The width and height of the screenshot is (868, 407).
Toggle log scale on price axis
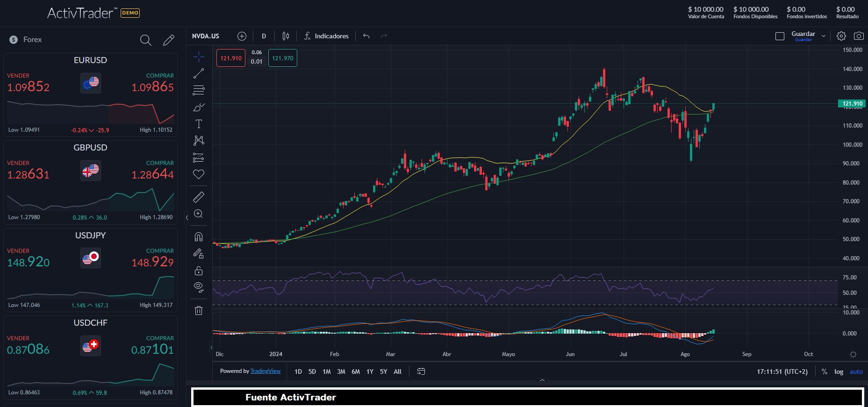[x=839, y=371]
